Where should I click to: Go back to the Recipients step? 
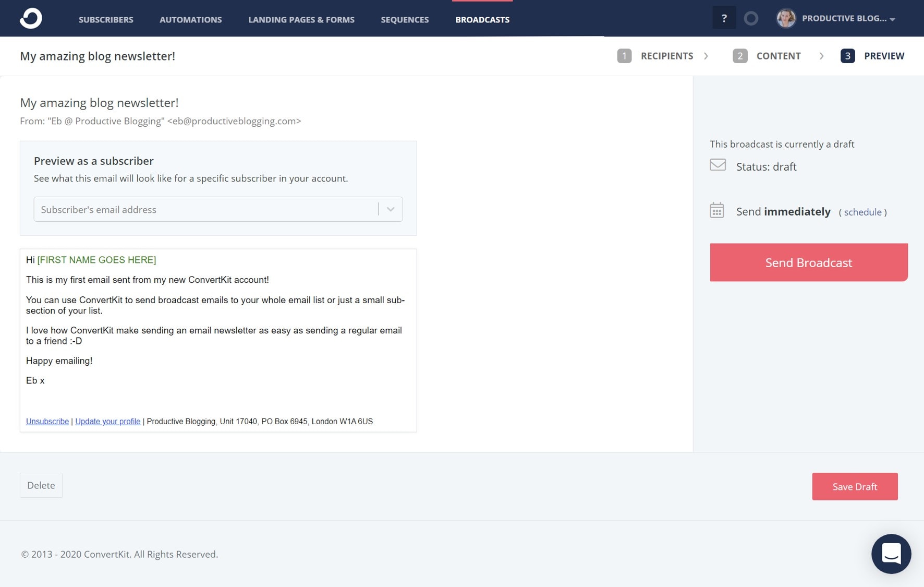(667, 56)
